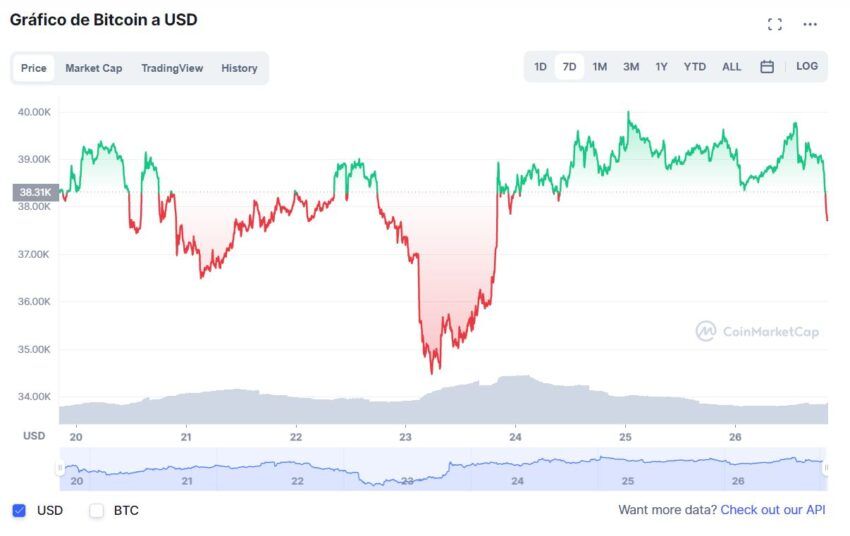Grab the left range selector handle
The image size is (850, 536).
coord(60,467)
